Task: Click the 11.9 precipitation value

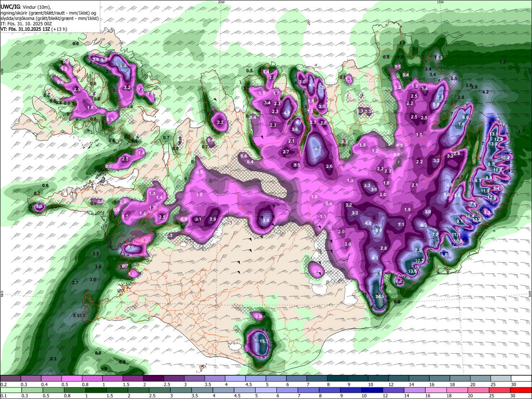Action: tap(485, 191)
